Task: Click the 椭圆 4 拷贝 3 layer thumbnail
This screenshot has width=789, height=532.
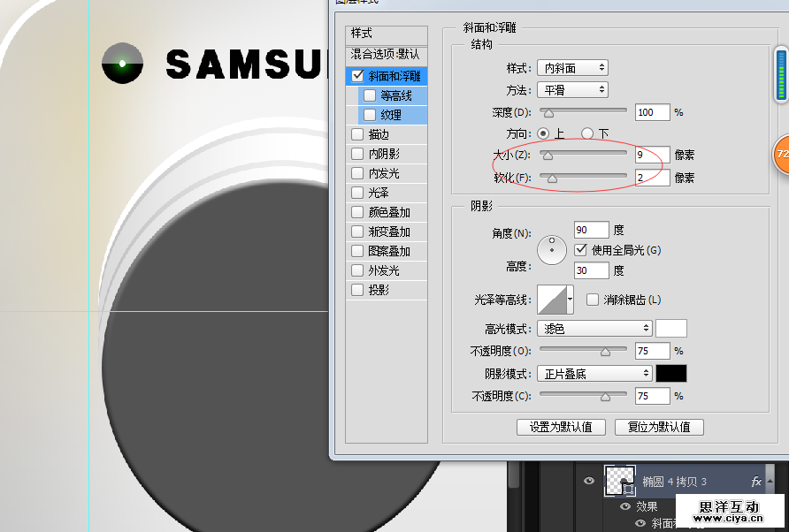Action: pos(620,481)
